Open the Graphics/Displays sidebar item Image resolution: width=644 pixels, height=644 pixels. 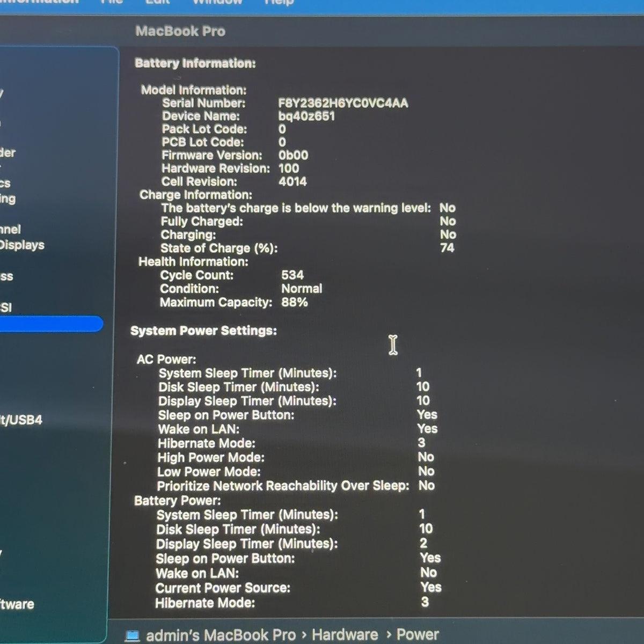point(22,245)
